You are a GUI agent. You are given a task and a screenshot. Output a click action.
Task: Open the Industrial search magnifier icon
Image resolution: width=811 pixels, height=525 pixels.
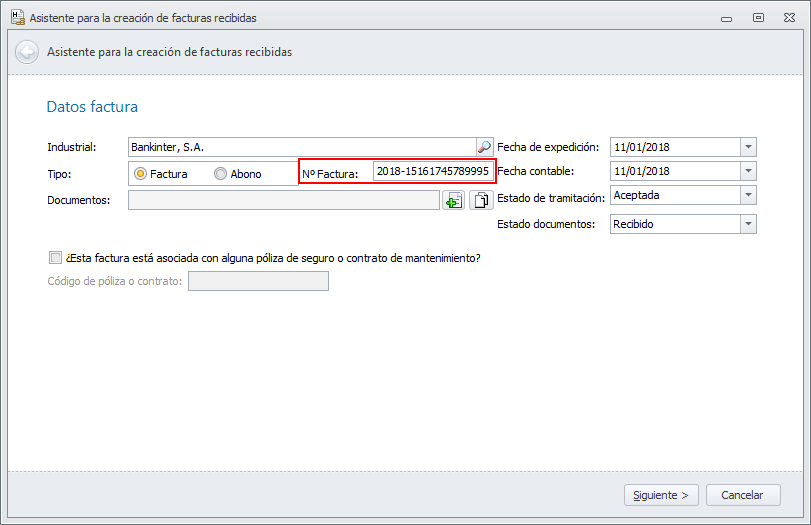pyautogui.click(x=484, y=147)
